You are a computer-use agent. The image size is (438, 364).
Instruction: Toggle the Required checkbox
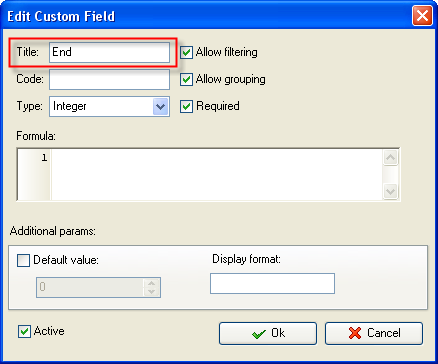pyautogui.click(x=186, y=107)
